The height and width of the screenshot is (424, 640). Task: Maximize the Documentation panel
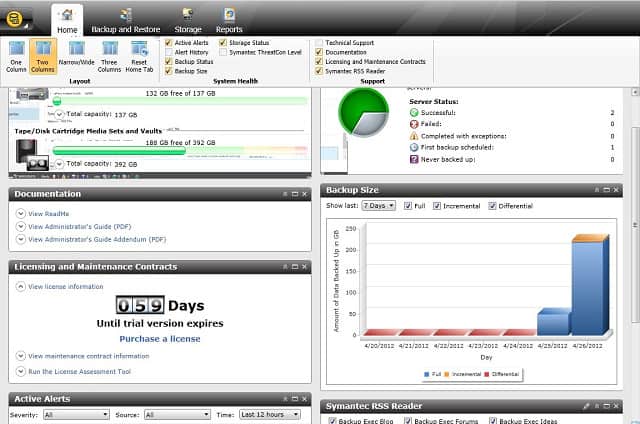pos(295,194)
